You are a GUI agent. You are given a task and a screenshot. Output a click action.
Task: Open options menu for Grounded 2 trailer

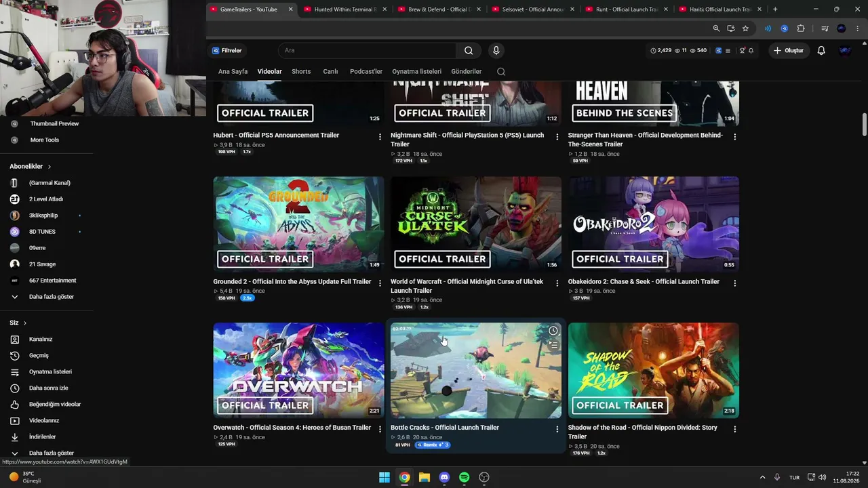[380, 283]
